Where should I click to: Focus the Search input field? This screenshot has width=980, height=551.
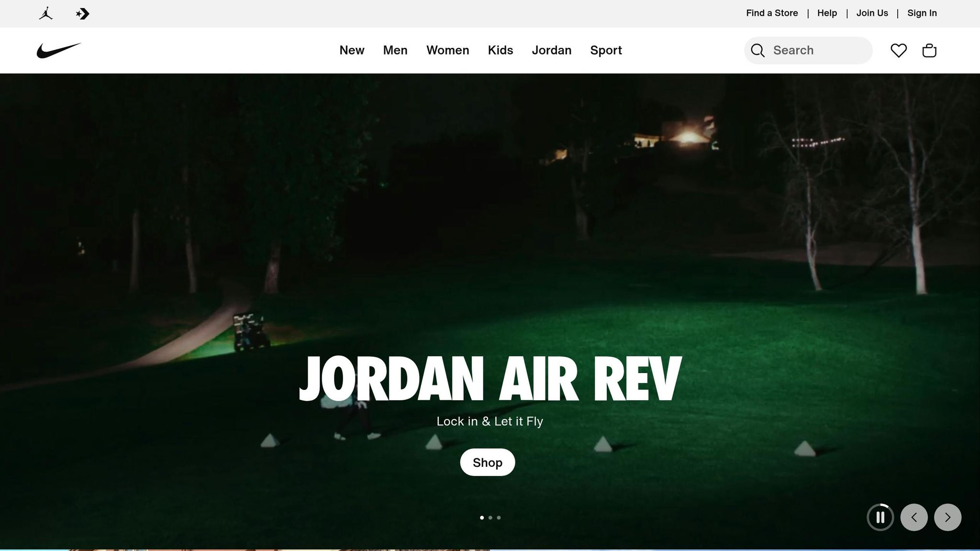tap(808, 50)
